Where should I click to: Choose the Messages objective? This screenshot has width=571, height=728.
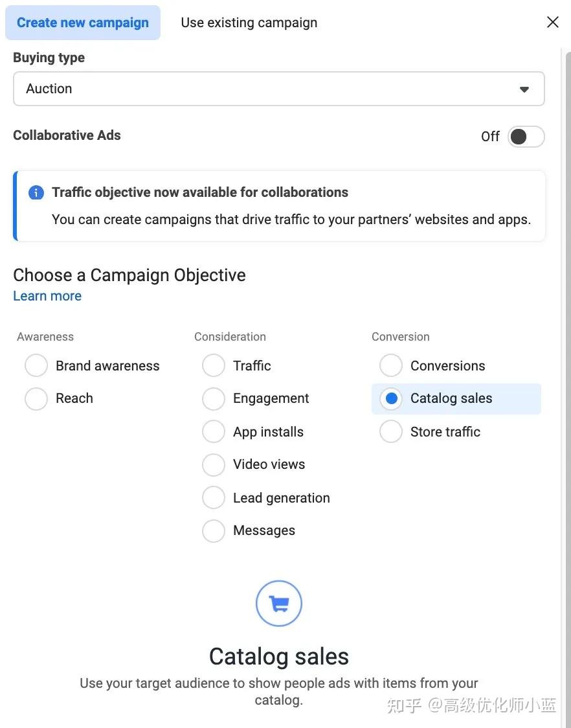(214, 530)
